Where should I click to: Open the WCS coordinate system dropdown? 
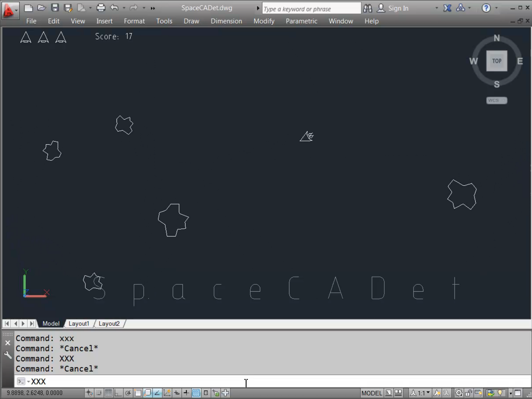point(496,101)
